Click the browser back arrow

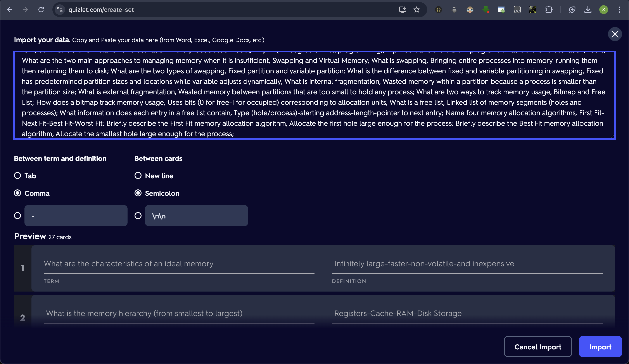point(10,10)
